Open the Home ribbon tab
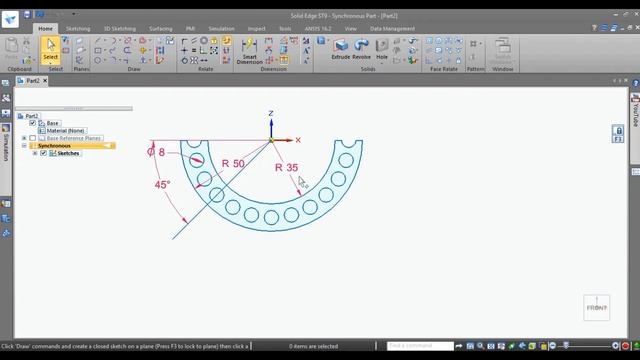Screen dimensions: 640x360 (x=45, y=29)
